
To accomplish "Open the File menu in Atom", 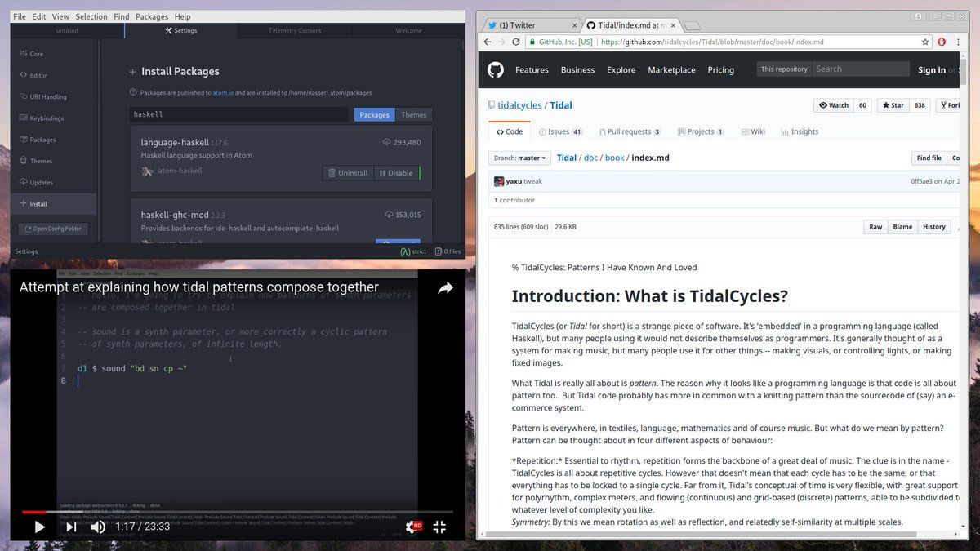I will click(20, 16).
